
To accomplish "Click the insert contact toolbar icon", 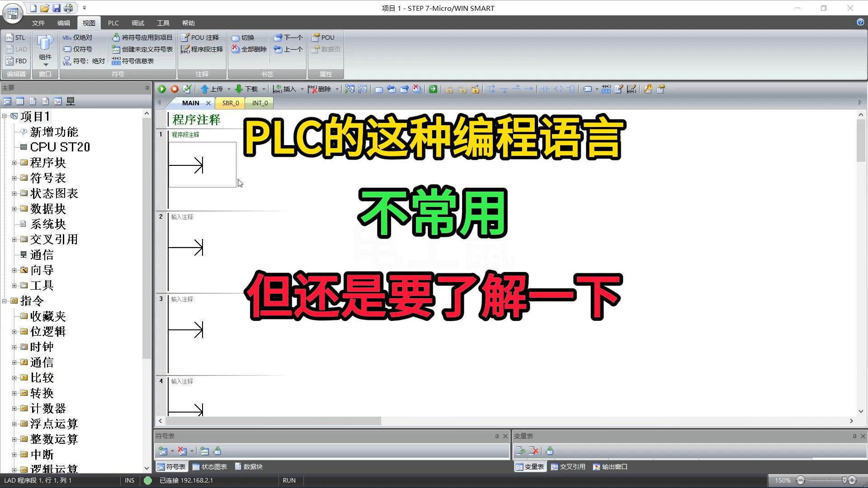I will click(x=545, y=89).
